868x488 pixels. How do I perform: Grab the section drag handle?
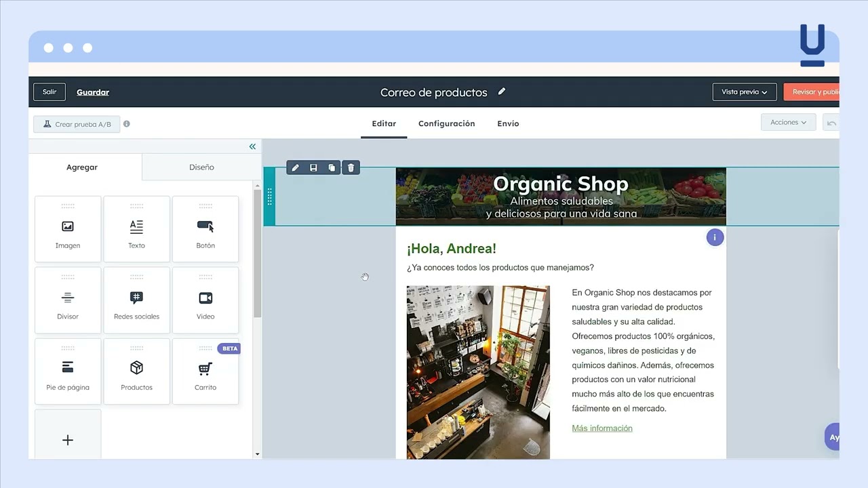(x=270, y=197)
